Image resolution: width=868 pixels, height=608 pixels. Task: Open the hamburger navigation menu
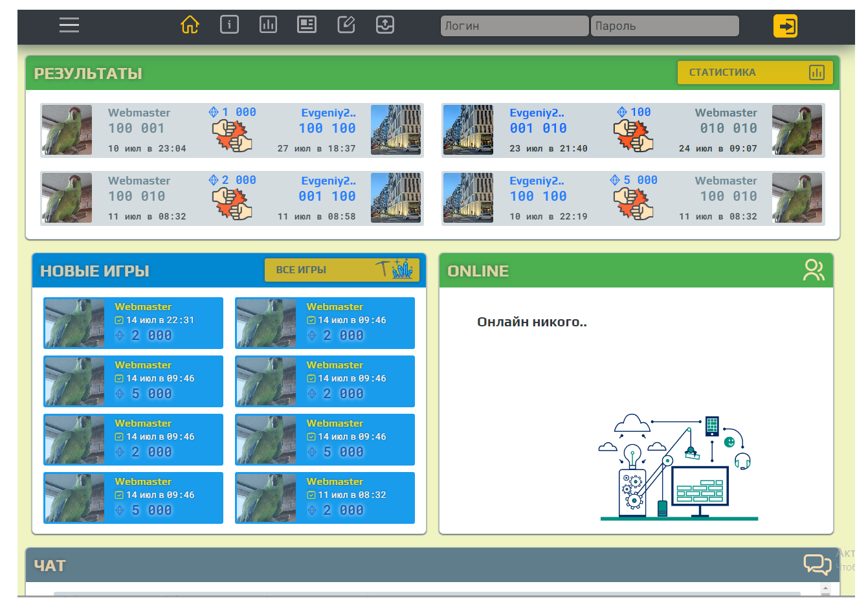69,25
